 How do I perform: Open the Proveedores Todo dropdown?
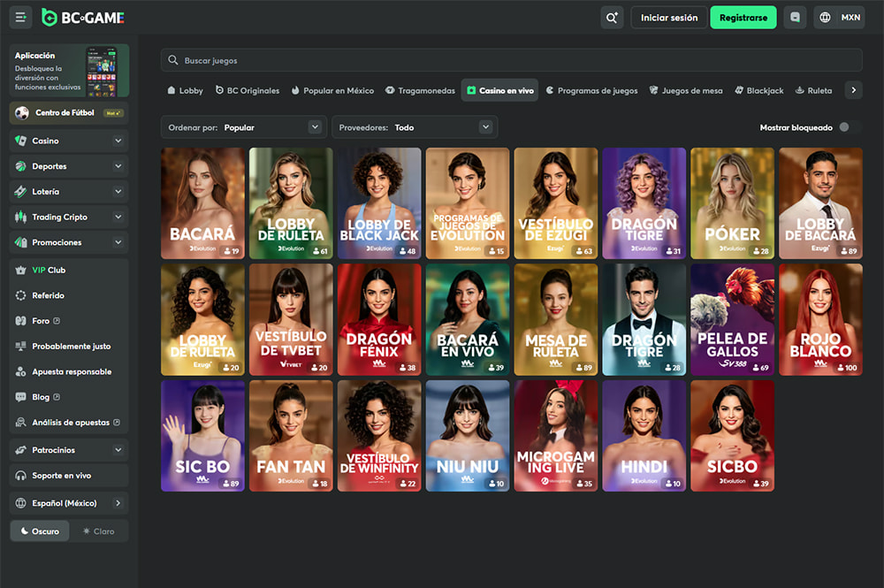415,127
